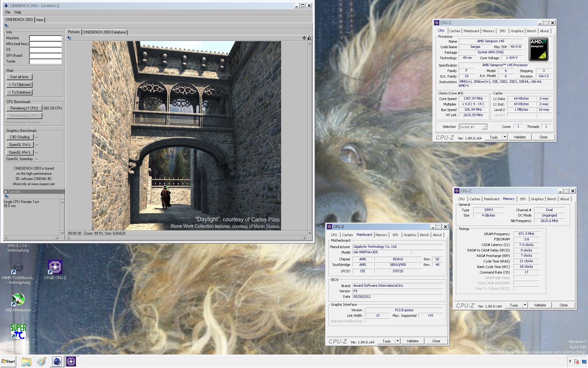Screen dimensions: 588x368
Task: Click the zoom triangle icon in Pictures panel
Action: pyautogui.click(x=309, y=38)
